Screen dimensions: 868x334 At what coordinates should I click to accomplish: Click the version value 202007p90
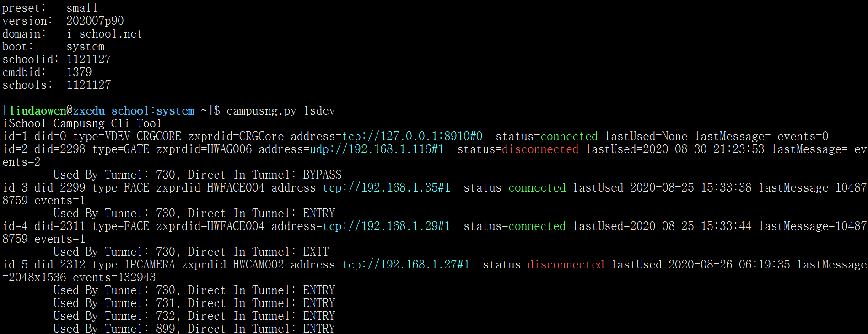(95, 21)
